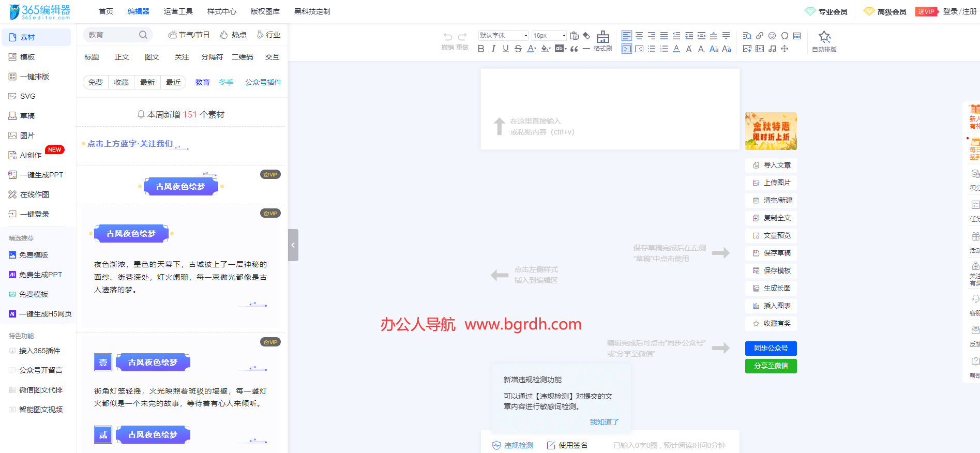Toggle right text alignment
Screen dimensions: 980x453
coord(652,36)
